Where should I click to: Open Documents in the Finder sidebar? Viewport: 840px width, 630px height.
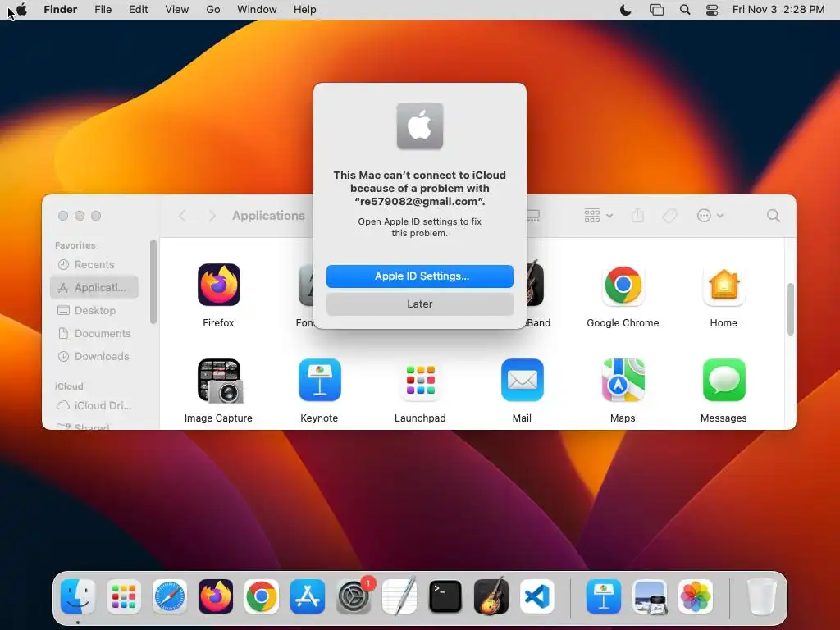pos(94,334)
